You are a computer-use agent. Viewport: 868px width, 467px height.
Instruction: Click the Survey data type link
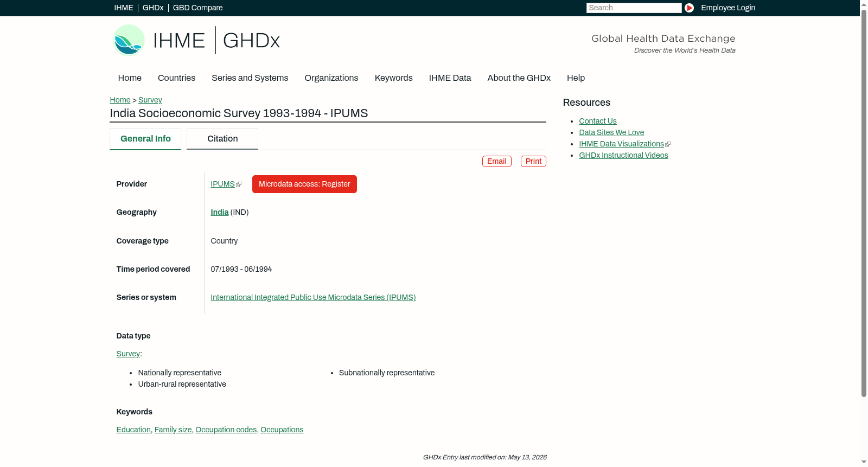pyautogui.click(x=128, y=354)
